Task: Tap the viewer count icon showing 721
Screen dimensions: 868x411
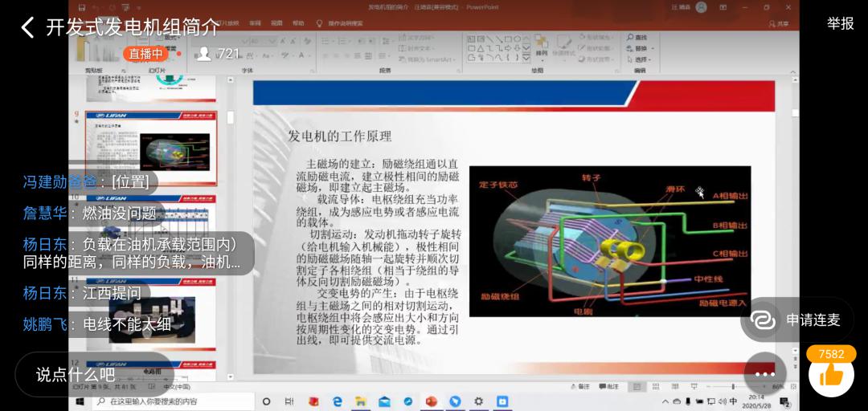Action: (x=204, y=54)
